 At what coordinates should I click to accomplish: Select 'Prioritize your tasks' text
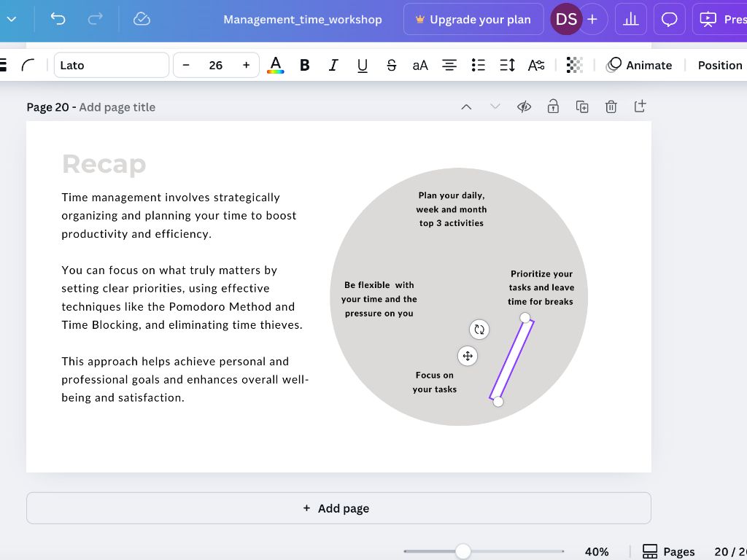[541, 287]
